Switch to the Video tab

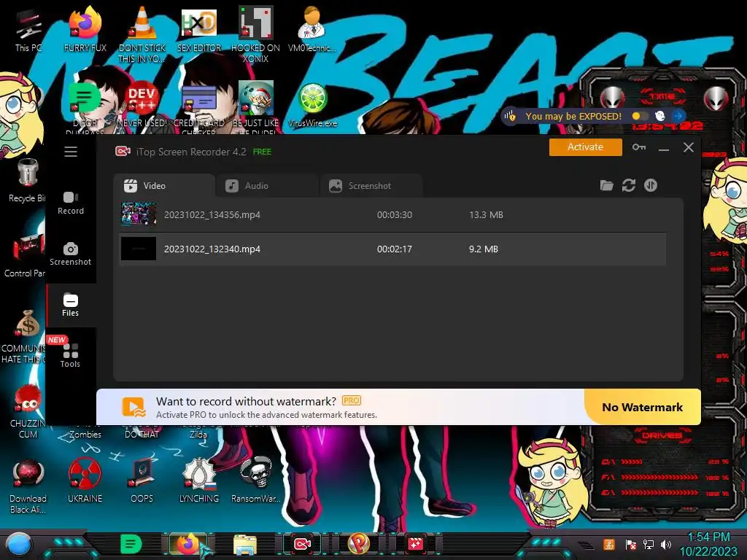pyautogui.click(x=163, y=186)
